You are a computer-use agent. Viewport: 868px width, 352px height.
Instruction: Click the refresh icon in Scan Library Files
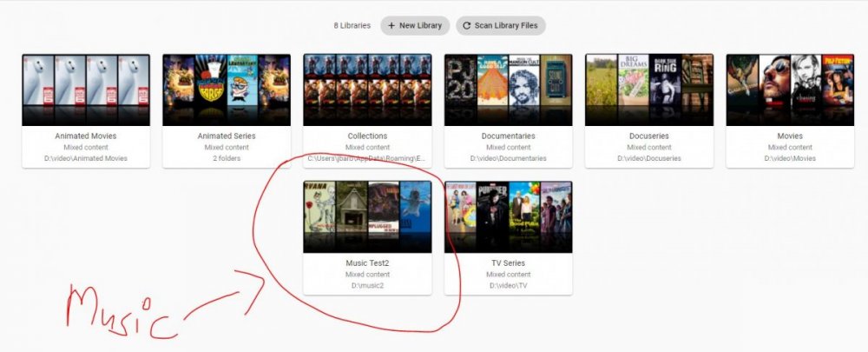click(x=467, y=25)
